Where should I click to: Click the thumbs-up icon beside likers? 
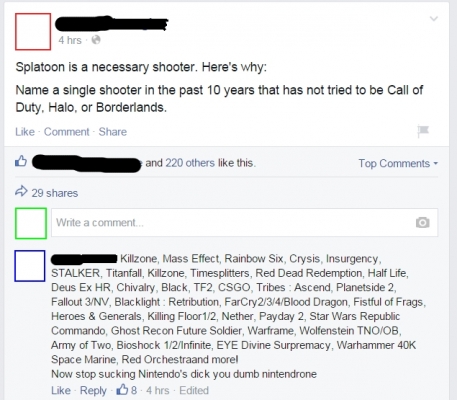21,161
